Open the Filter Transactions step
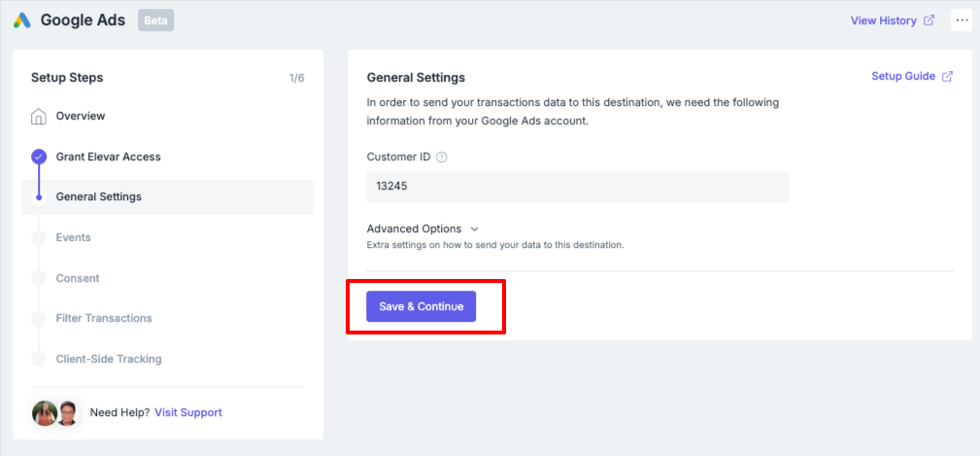980x456 pixels. pos(104,318)
